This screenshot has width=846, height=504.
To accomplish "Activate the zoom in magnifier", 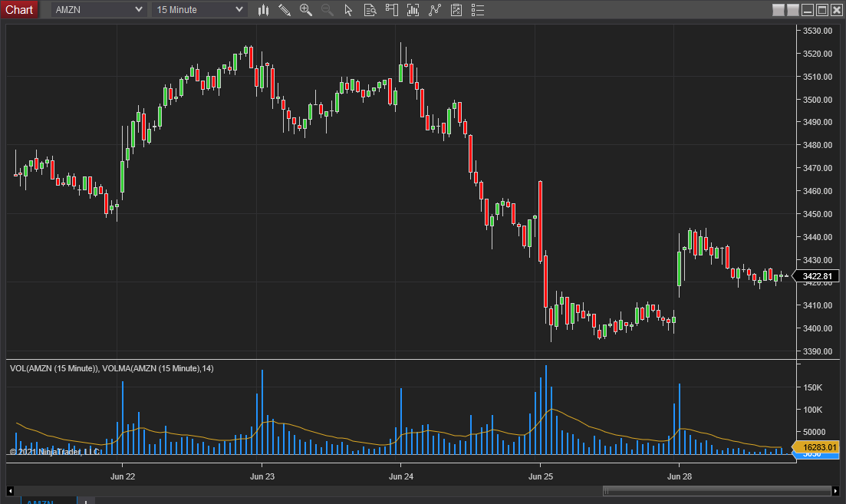I will click(x=306, y=10).
